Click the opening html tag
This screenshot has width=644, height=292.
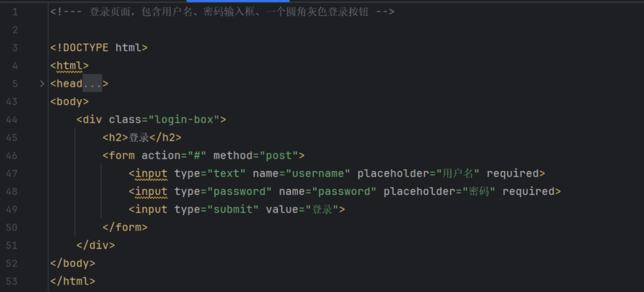coord(69,66)
